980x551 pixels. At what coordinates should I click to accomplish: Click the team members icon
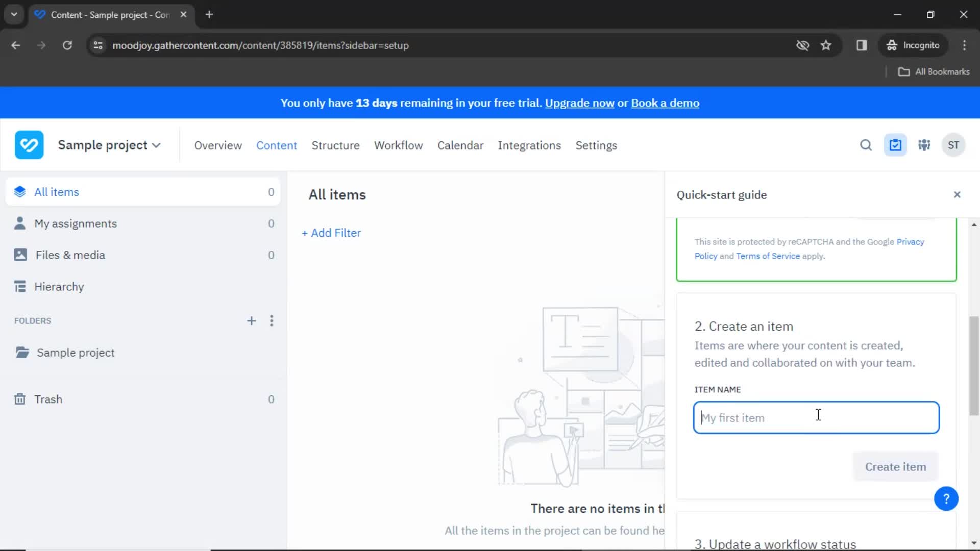[924, 145]
